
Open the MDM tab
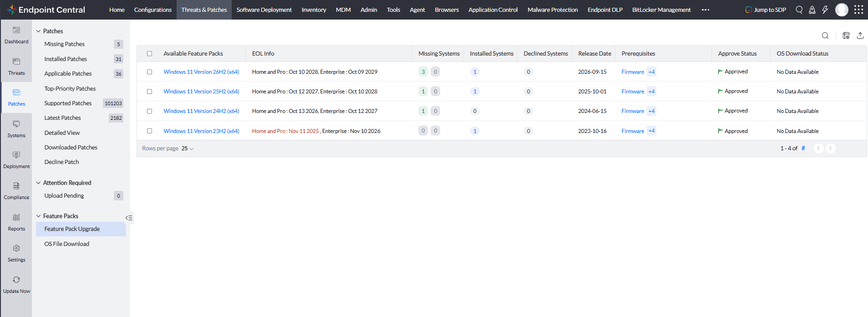pyautogui.click(x=343, y=10)
